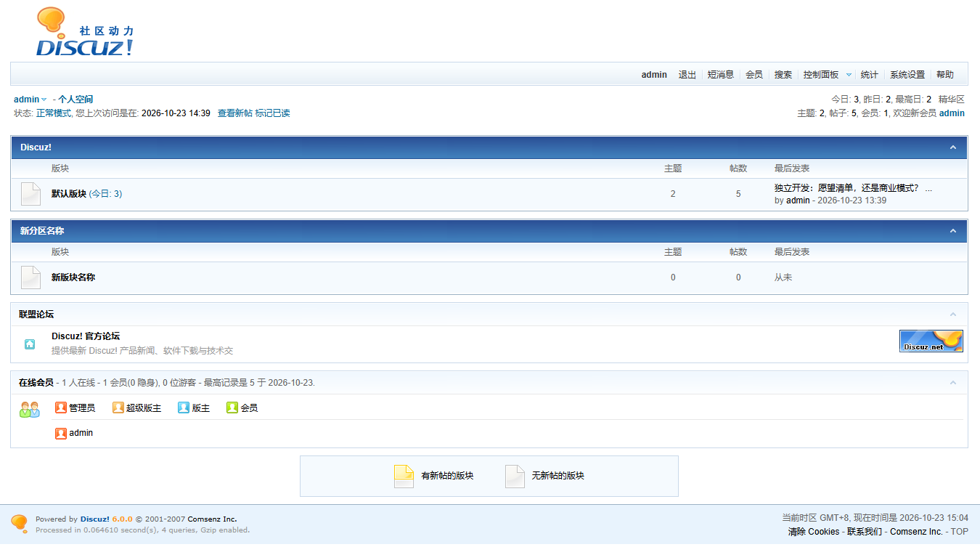The image size is (980, 547).
Task: Click the footer Discuz lightbulb icon
Action: [x=20, y=524]
